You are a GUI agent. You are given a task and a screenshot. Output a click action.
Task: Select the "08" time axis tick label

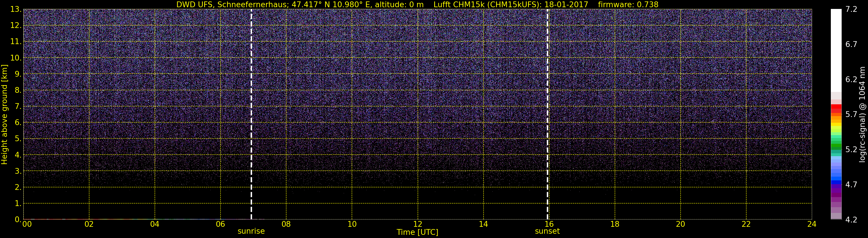click(286, 224)
